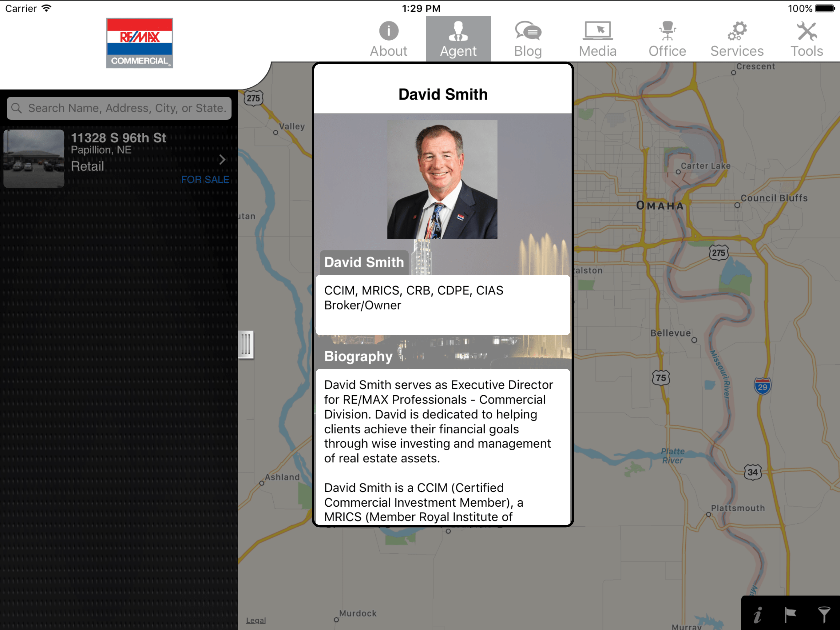Open the 11328 S 96th St thumbnail

click(34, 158)
